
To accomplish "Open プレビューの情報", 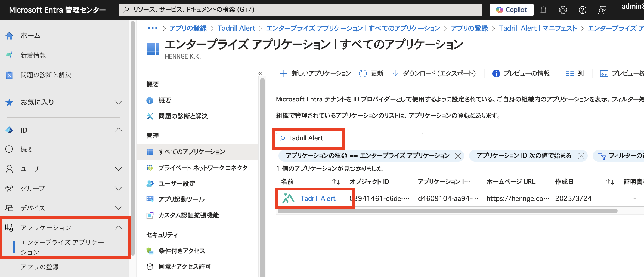I will click(521, 73).
